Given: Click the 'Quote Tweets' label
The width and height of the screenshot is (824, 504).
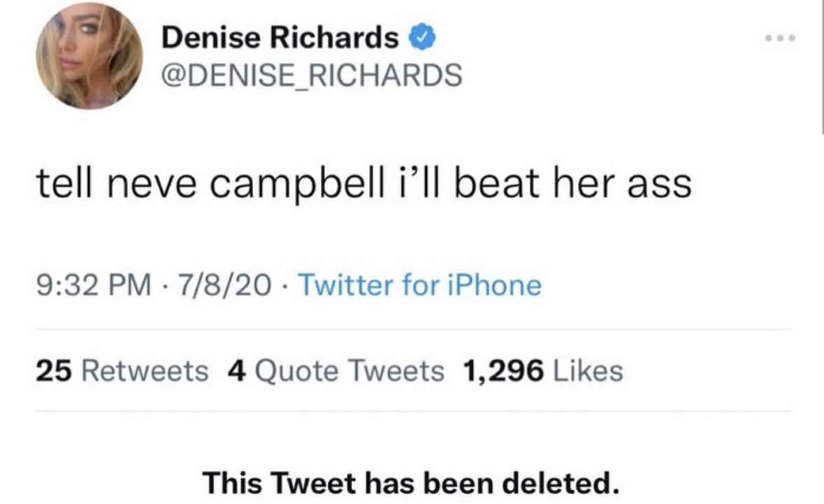Looking at the screenshot, I should coord(349,370).
